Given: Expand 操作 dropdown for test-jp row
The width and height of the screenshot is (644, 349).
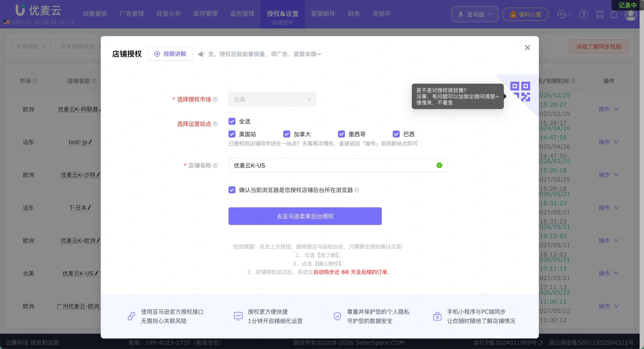Looking at the screenshot, I should (x=609, y=142).
